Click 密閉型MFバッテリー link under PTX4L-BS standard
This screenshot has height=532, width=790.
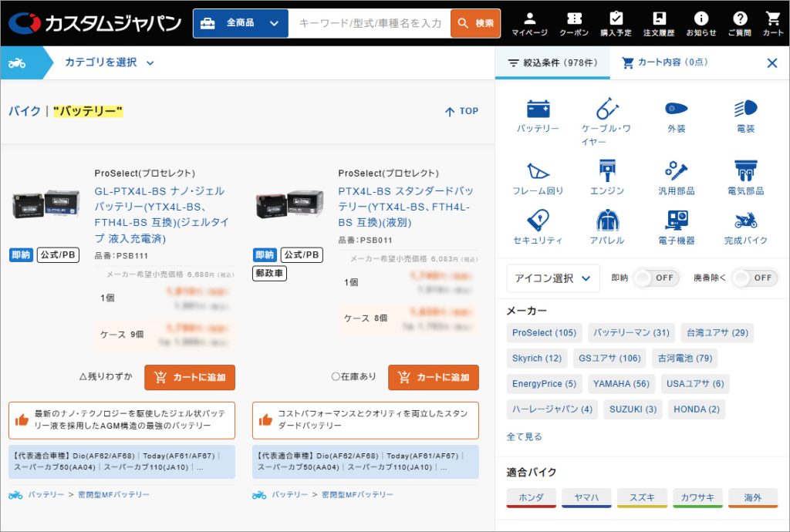[358, 495]
